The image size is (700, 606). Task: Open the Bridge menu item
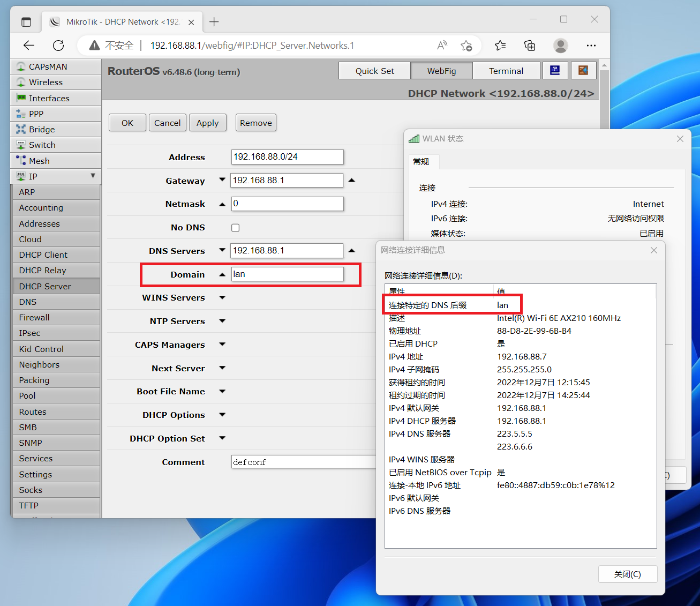pyautogui.click(x=56, y=129)
